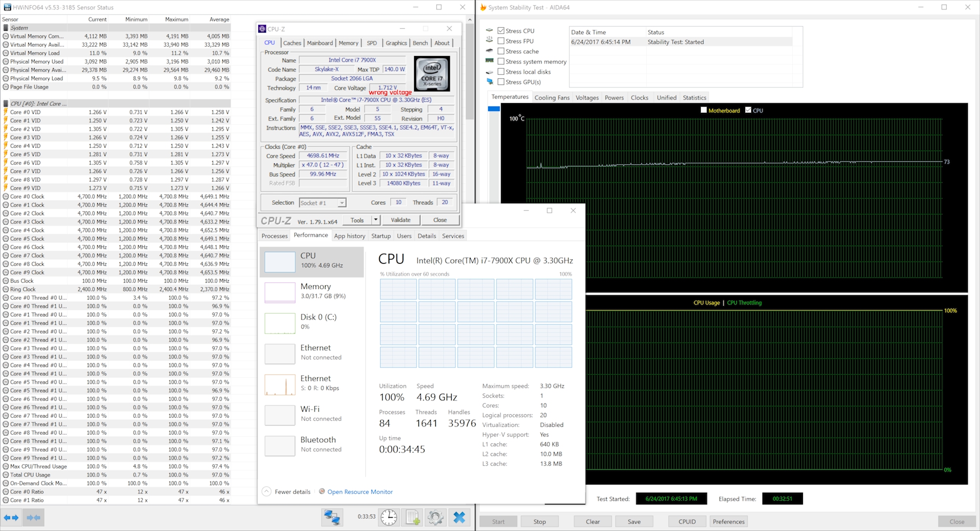The width and height of the screenshot is (980, 531).
Task: Click the Validate button in CPU-Z
Action: 400,220
